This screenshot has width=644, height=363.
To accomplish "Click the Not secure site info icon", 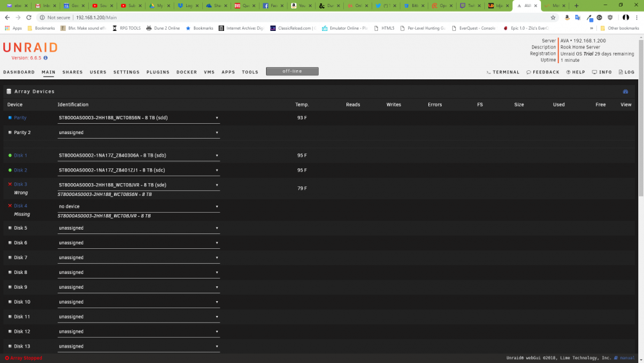I will click(x=42, y=17).
